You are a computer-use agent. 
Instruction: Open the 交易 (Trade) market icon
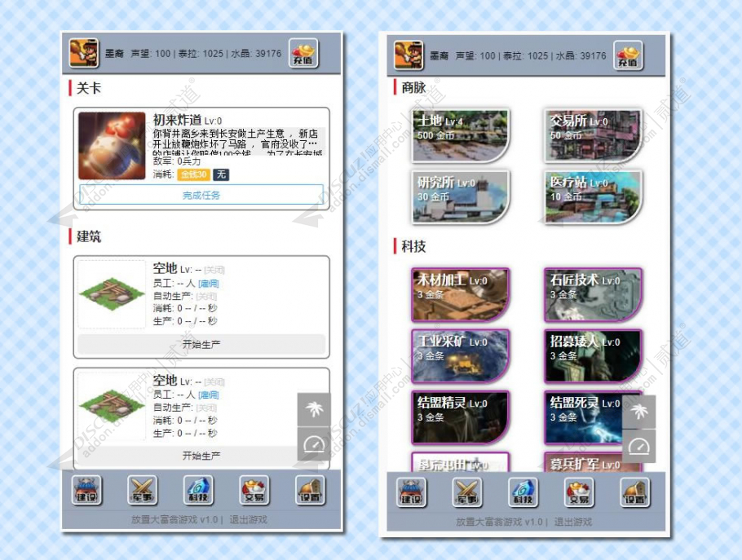(x=255, y=489)
